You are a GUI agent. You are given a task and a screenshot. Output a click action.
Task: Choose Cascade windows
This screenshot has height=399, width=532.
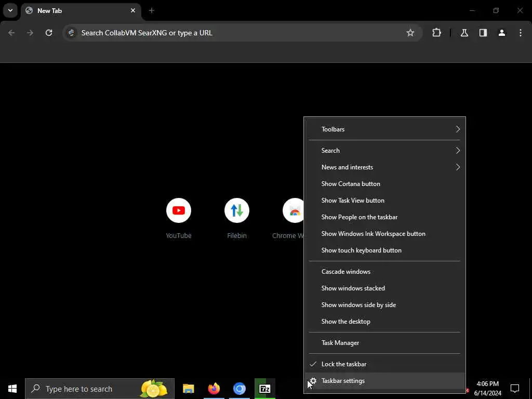[x=385, y=271]
